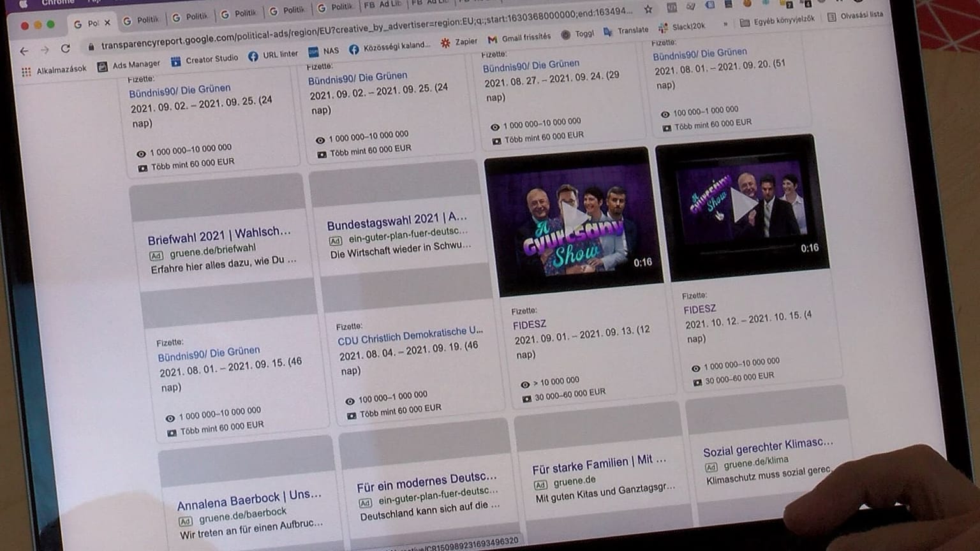
Task: Open the Creator Studio bookmark
Action: tap(205, 60)
